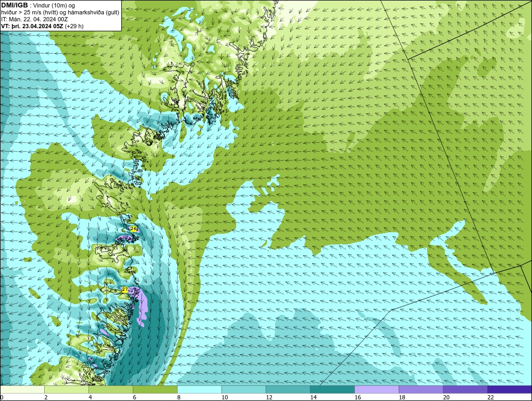Click the legend number 8
532x401 pixels.
coord(179,397)
